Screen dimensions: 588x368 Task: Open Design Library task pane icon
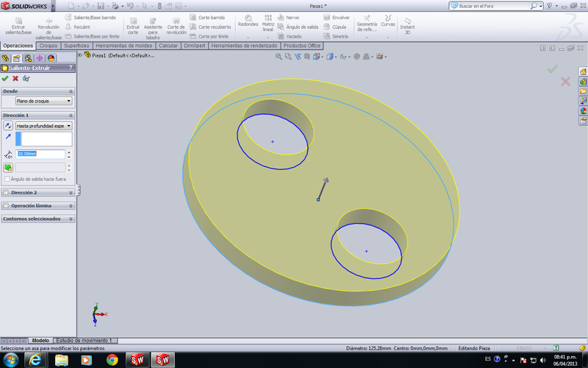coord(583,81)
